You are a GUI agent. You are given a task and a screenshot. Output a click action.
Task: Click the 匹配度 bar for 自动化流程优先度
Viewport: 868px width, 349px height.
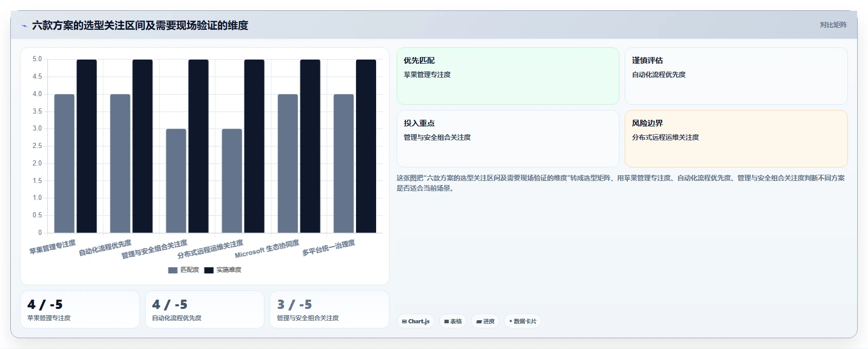(x=120, y=163)
